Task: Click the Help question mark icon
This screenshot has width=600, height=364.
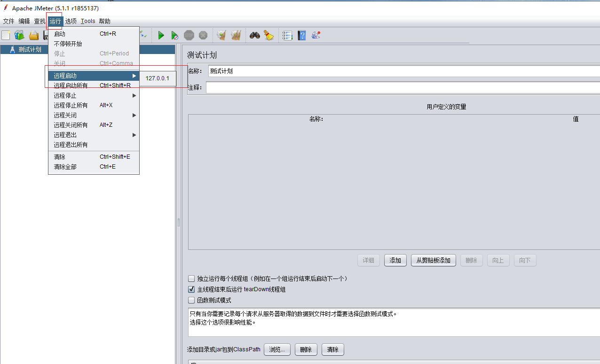Action: 301,35
